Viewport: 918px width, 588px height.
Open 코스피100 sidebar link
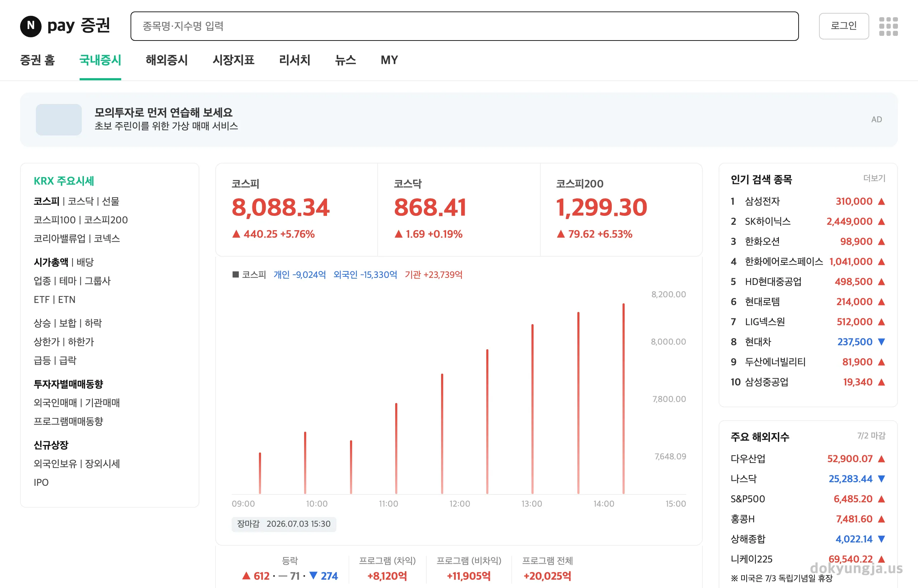[55, 220]
